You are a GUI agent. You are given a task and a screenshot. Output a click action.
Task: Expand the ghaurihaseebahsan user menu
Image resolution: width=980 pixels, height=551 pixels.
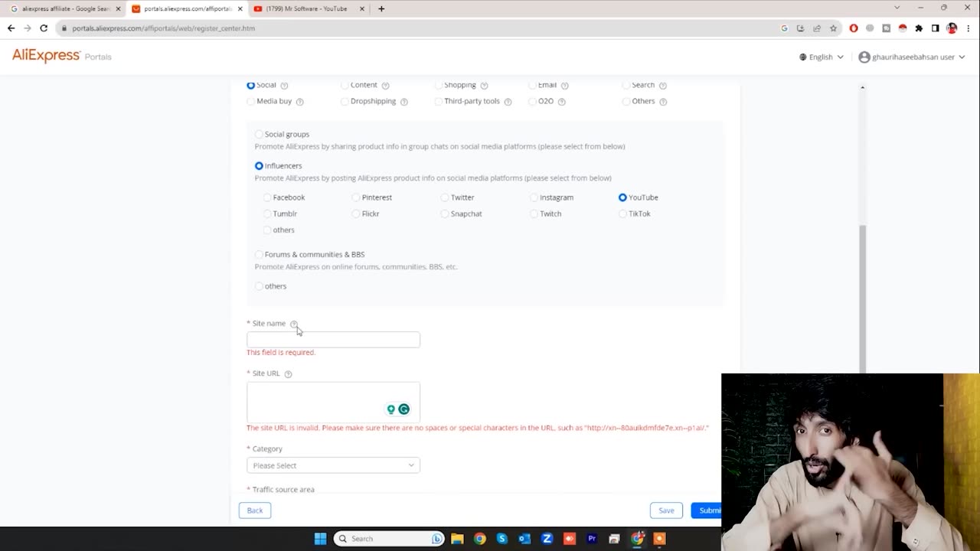pos(912,57)
